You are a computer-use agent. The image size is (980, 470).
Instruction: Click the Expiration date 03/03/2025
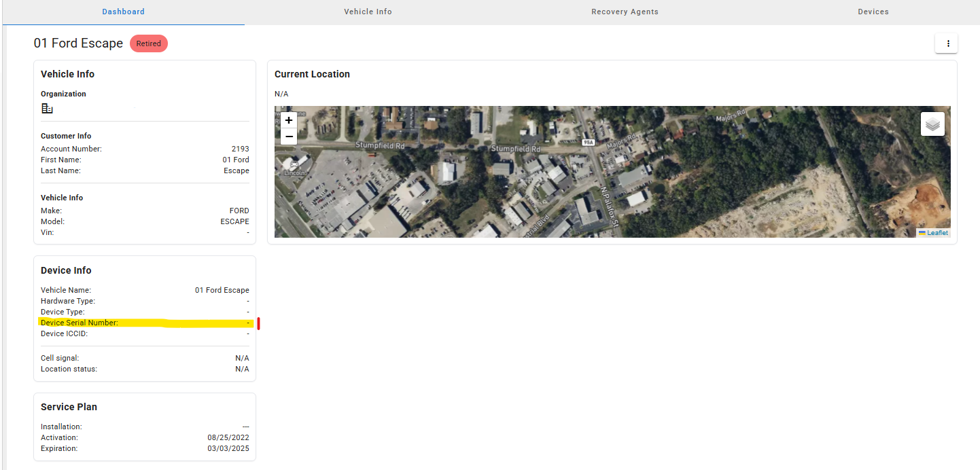coord(228,448)
